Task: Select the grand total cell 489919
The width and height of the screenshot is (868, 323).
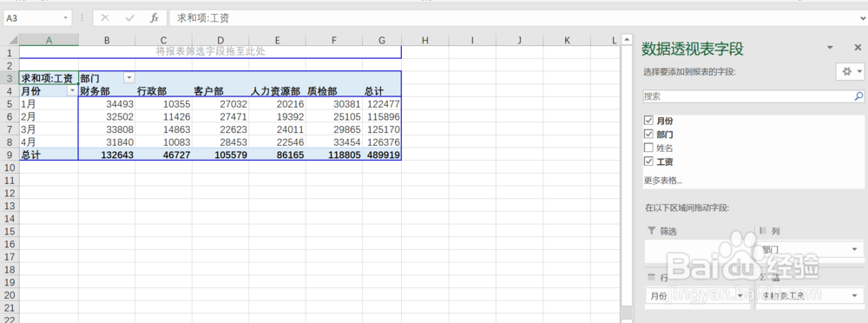Action: point(382,155)
